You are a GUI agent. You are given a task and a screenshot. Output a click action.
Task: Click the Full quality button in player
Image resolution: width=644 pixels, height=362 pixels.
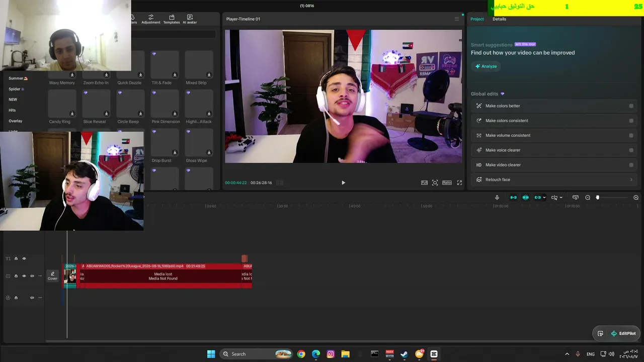click(x=424, y=183)
